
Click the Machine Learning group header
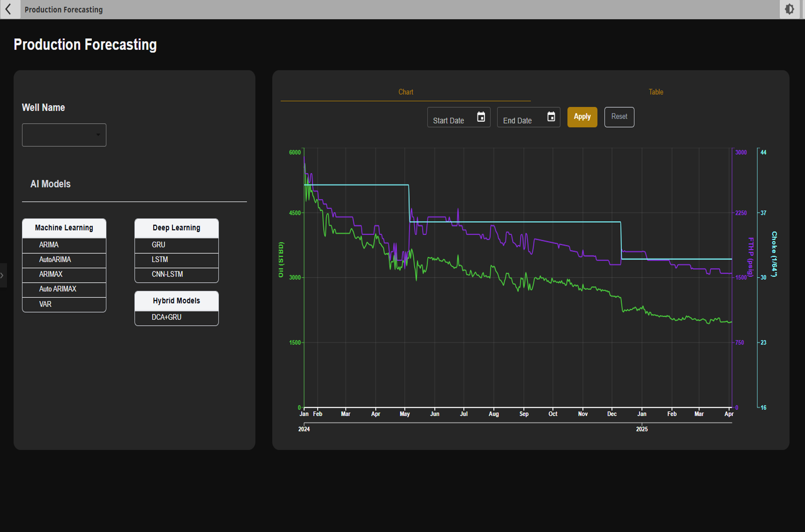(x=64, y=228)
